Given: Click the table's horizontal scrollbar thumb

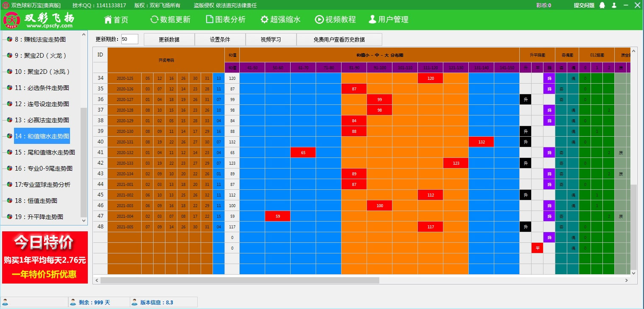Looking at the screenshot, I should tap(240, 280).
